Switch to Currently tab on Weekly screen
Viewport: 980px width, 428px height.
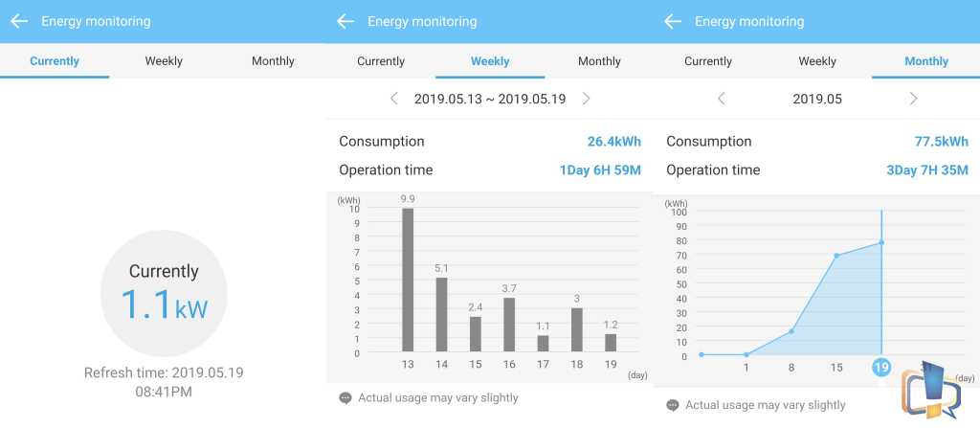pos(381,61)
